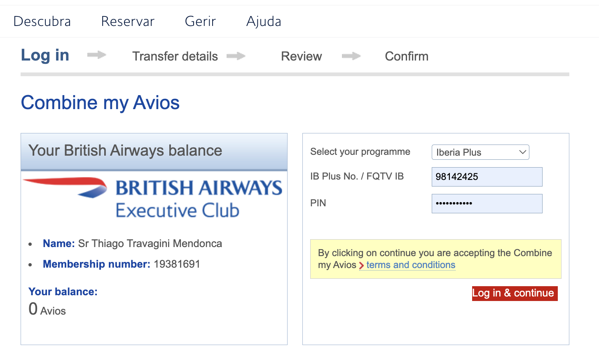Screen dimensions: 599x364
Task: Open the Descubra menu
Action: click(x=42, y=21)
